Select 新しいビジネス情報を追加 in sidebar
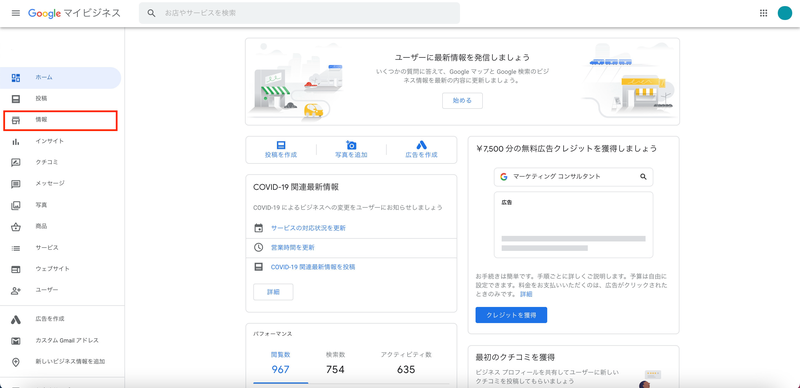Image resolution: width=800 pixels, height=388 pixels. (60, 362)
